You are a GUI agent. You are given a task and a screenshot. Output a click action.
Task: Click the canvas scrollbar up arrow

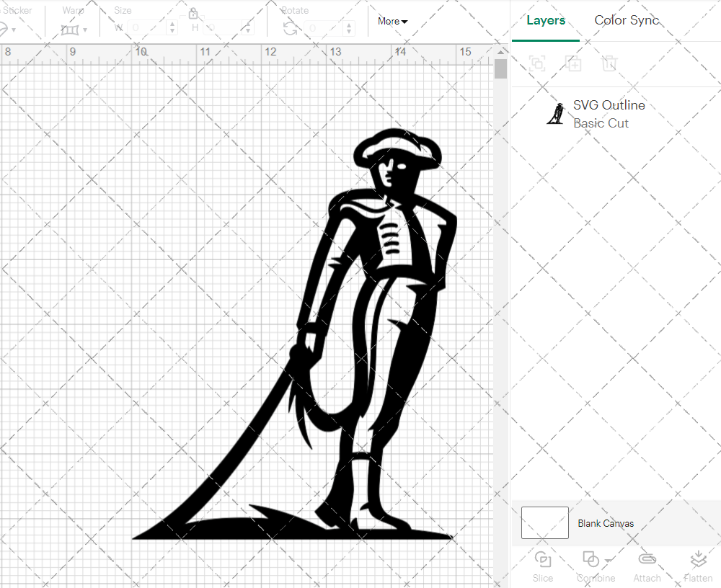coord(501,52)
